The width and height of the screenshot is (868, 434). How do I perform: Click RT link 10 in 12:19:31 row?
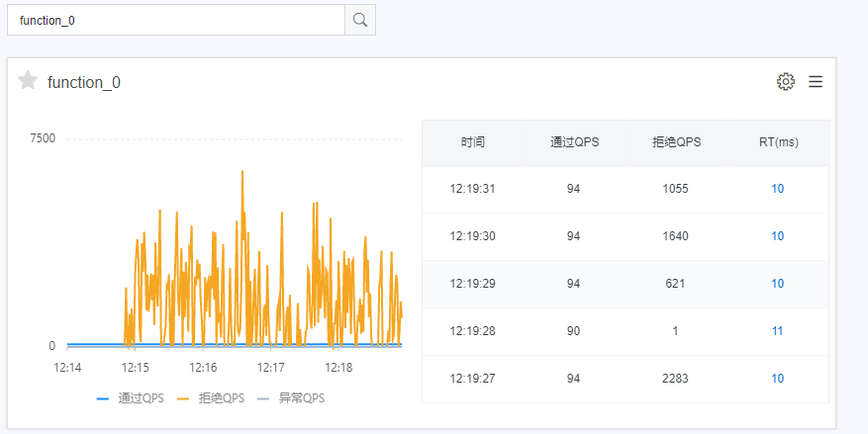click(x=777, y=189)
